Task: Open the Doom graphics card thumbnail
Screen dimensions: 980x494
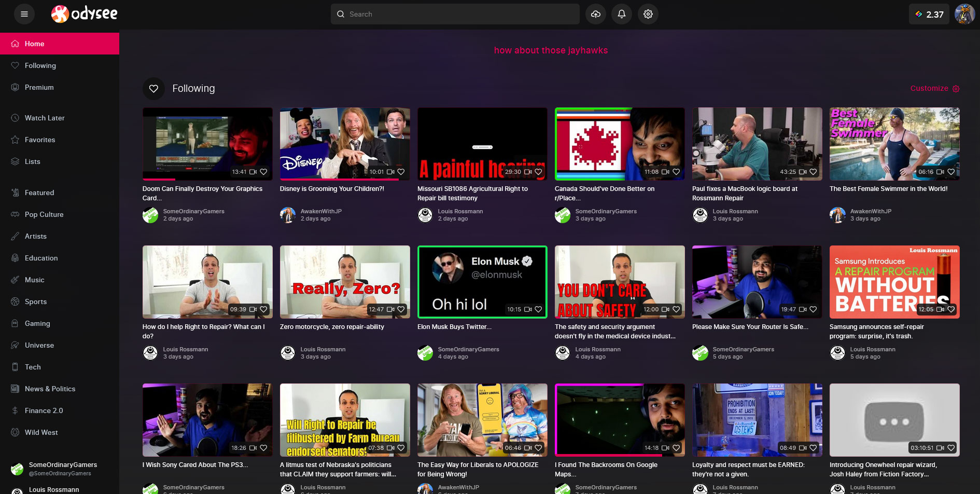Action: [x=207, y=144]
